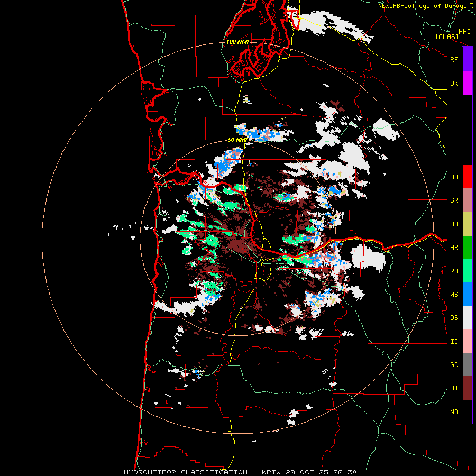Click the RF legend label
The height and width of the screenshot is (476, 476).
(454, 59)
